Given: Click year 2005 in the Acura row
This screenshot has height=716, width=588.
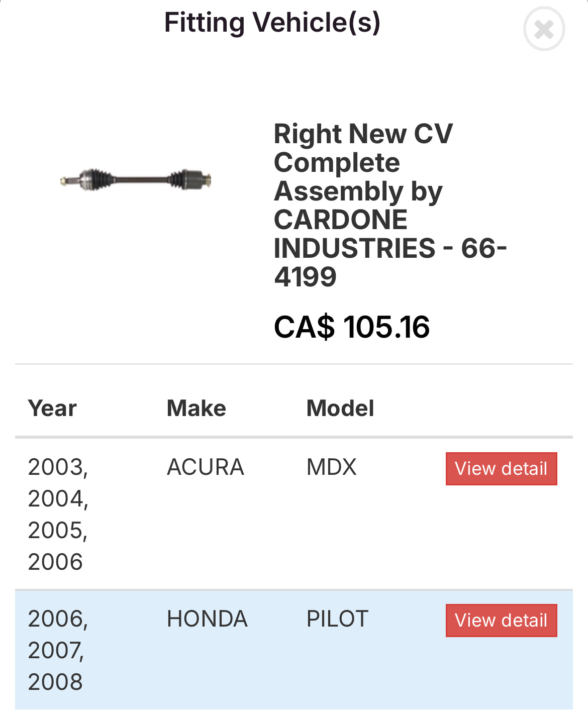Looking at the screenshot, I should (x=57, y=531).
